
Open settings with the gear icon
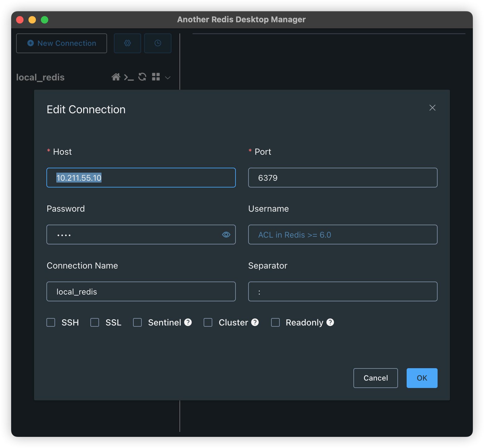click(x=127, y=43)
